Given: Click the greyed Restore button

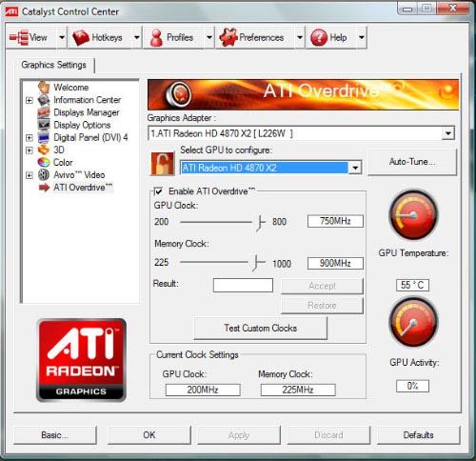Looking at the screenshot, I should (x=322, y=306).
